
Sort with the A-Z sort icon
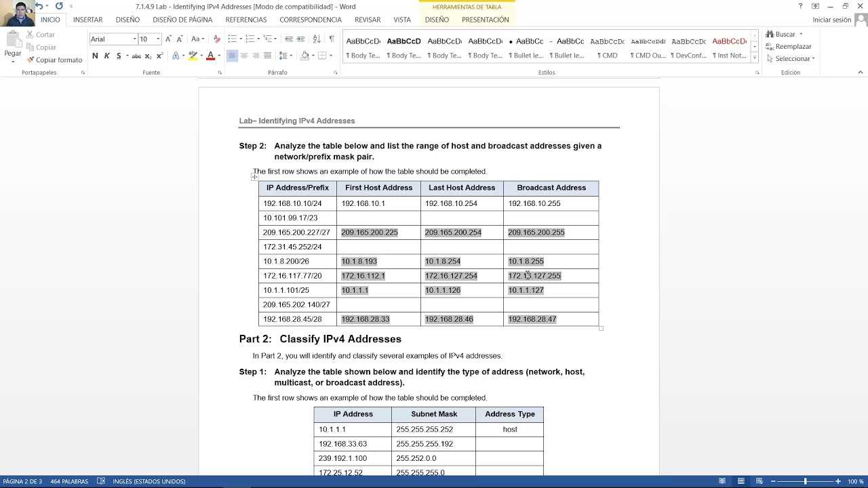click(317, 39)
